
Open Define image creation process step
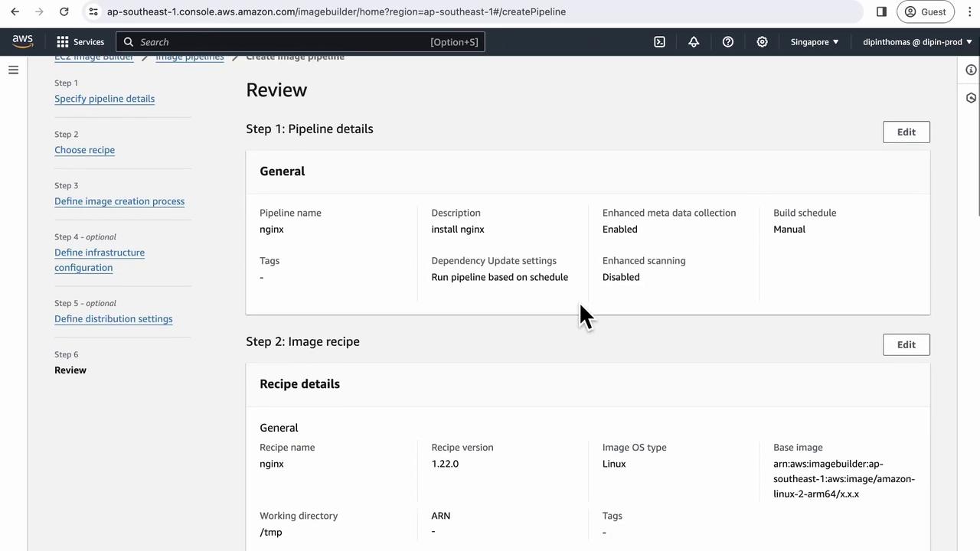pos(119,201)
